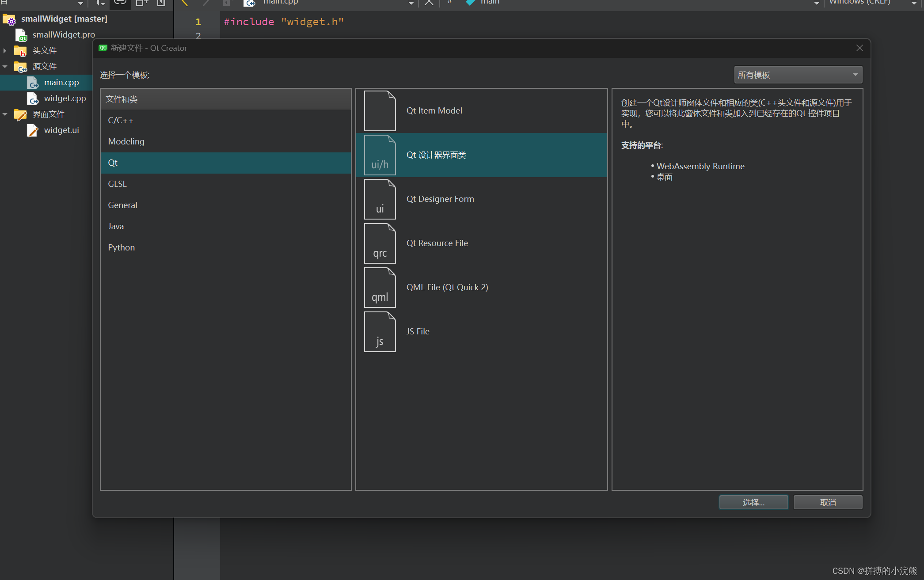The image size is (924, 580).
Task: Click the 桌面 platform entry
Action: (664, 177)
